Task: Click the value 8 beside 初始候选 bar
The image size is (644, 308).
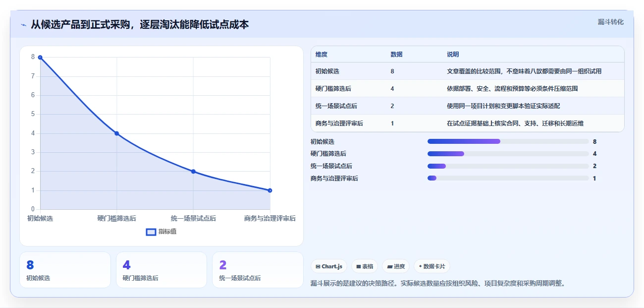Action: 594,141
